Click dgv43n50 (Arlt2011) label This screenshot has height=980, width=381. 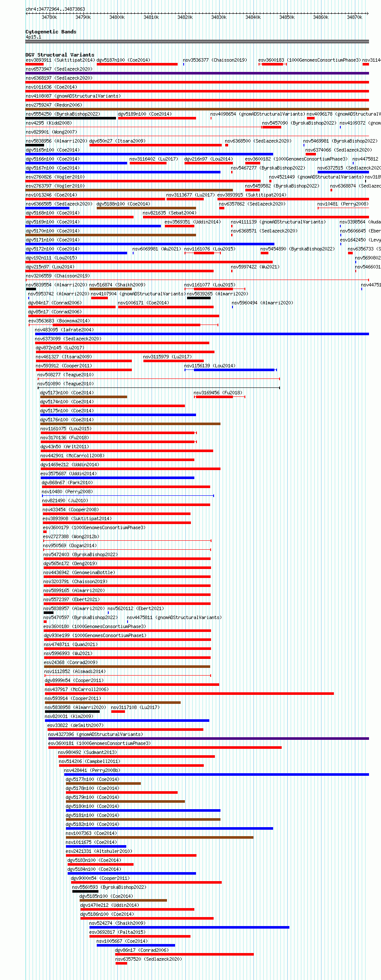(x=65, y=447)
